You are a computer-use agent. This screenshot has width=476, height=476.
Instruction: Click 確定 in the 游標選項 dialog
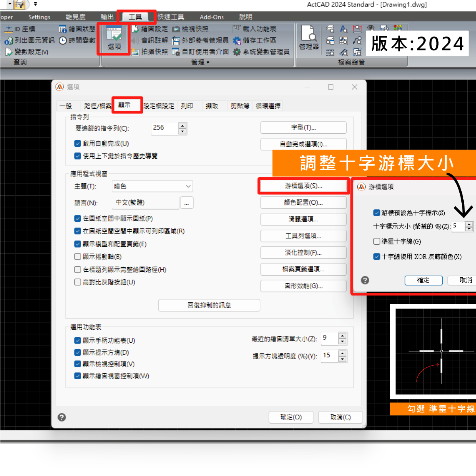(x=423, y=280)
